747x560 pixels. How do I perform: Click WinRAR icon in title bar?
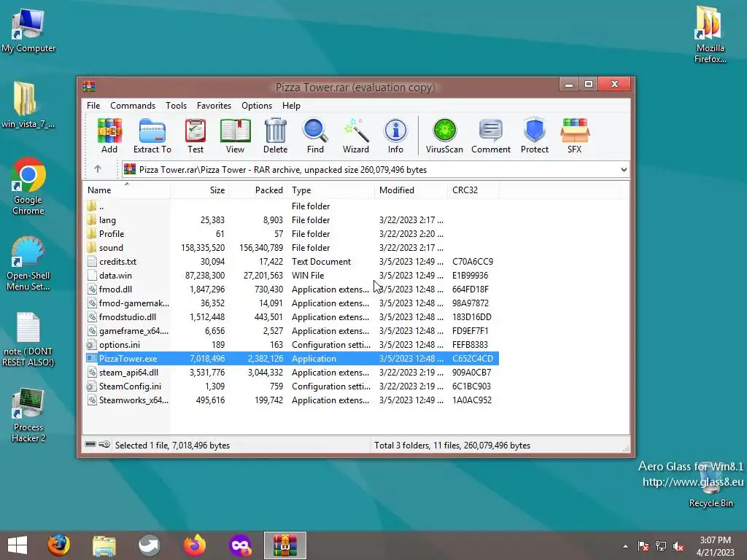89,87
